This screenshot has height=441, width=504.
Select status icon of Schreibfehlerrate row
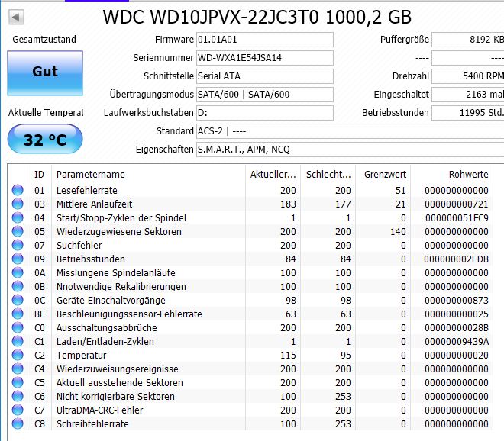18,423
